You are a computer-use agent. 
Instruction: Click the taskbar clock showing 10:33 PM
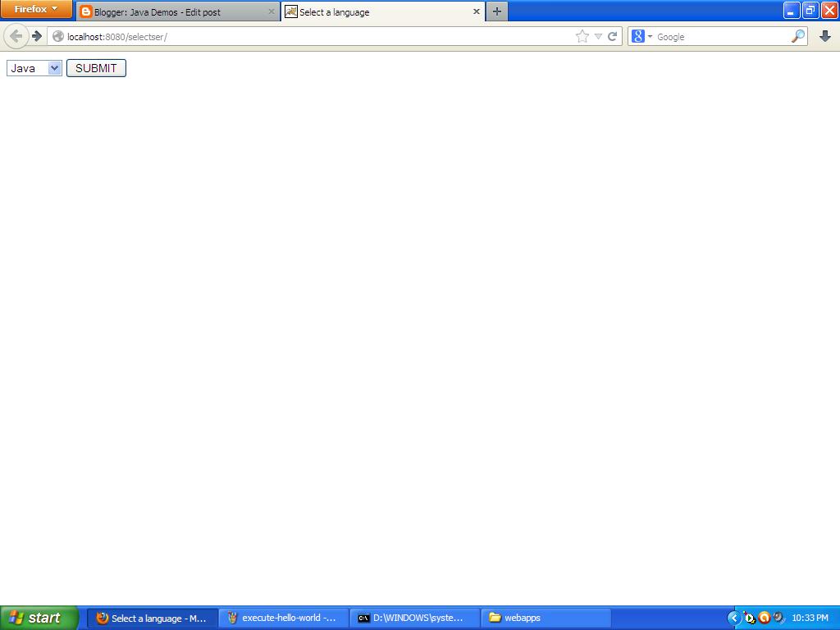coord(810,618)
